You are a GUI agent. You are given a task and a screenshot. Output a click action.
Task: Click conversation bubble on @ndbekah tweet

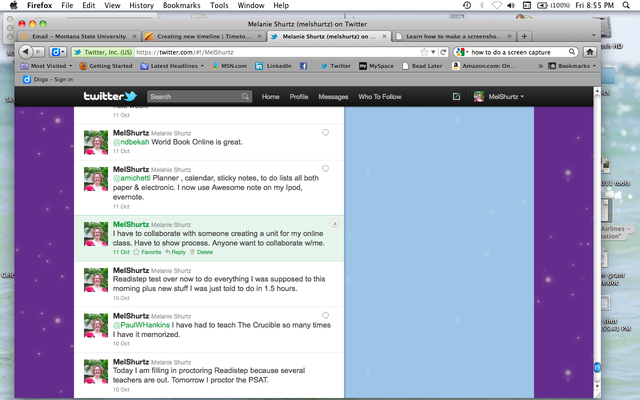pos(325,132)
